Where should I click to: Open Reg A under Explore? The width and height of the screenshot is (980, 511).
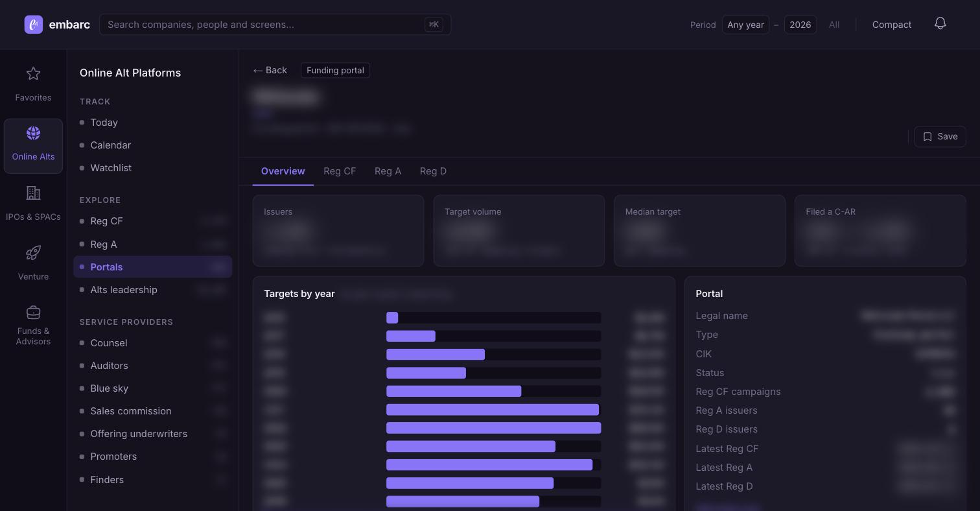coord(152,244)
